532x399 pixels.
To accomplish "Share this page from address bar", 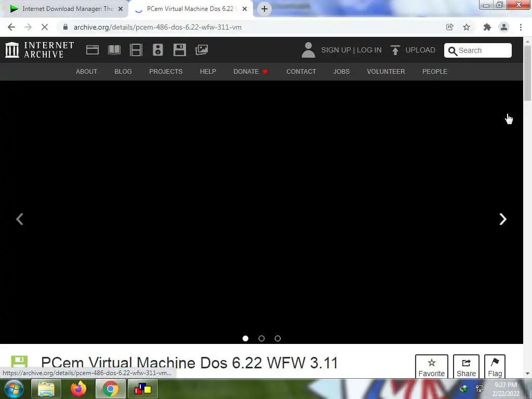I will [449, 27].
